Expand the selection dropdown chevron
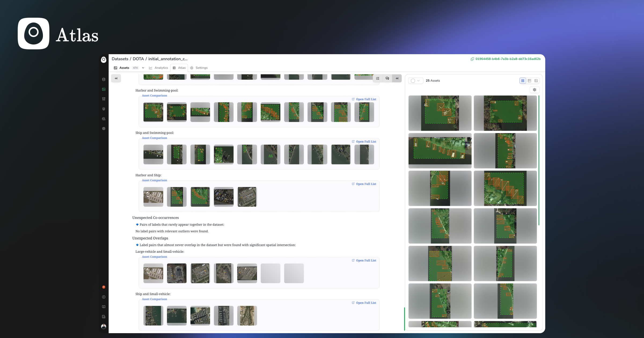Screen dimensions: 644x338 tap(418, 81)
